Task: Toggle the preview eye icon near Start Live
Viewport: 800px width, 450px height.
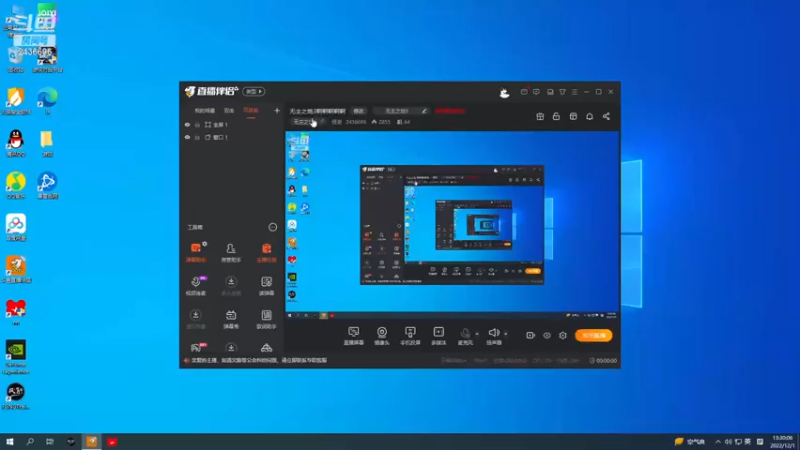Action: tap(546, 335)
